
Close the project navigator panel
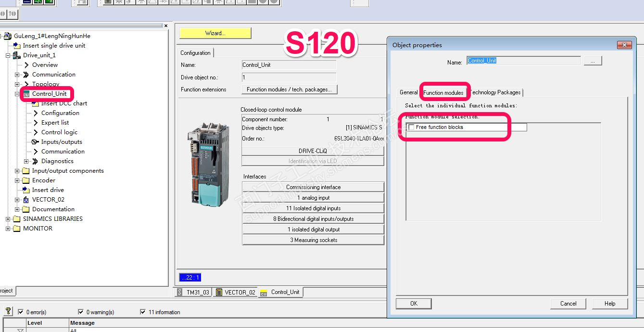pyautogui.click(x=166, y=26)
